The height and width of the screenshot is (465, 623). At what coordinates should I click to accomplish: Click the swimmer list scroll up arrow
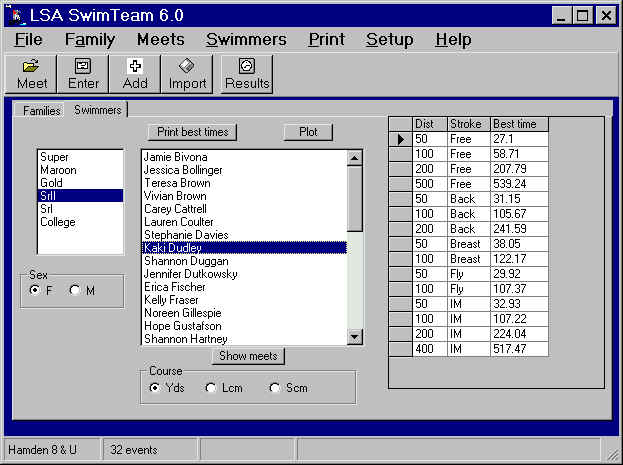point(354,158)
